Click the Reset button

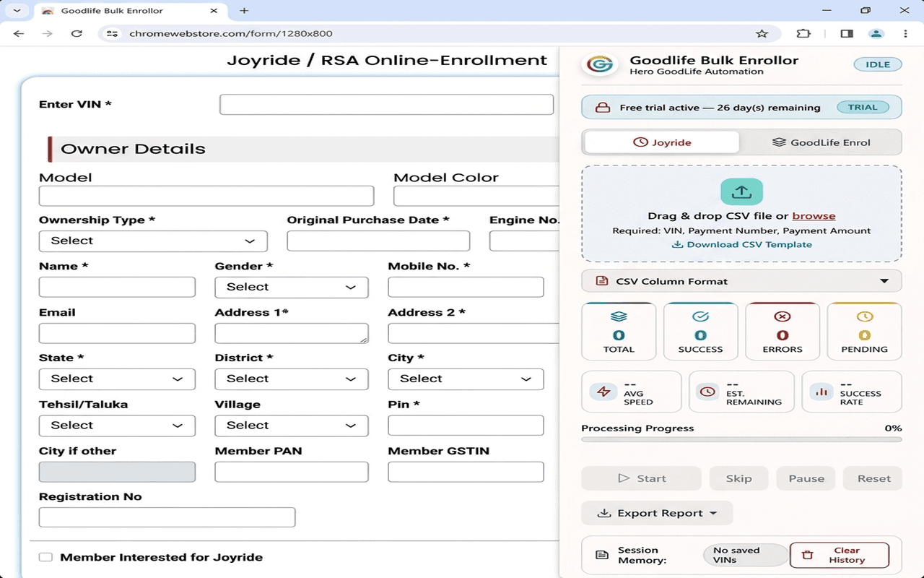tap(873, 478)
